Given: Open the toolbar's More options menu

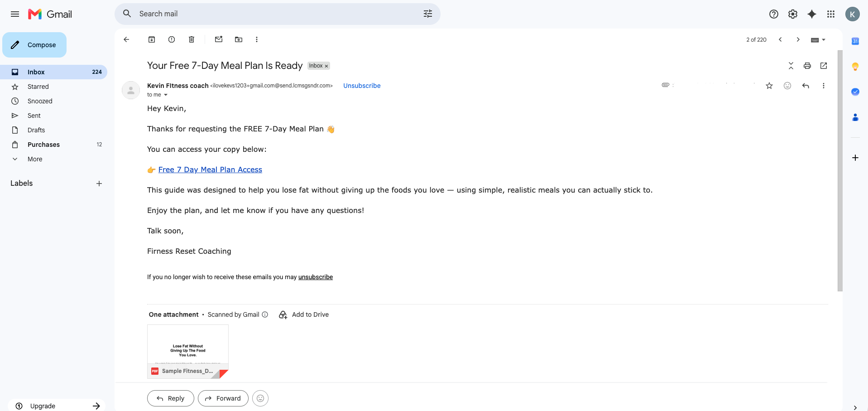Looking at the screenshot, I should 257,39.
